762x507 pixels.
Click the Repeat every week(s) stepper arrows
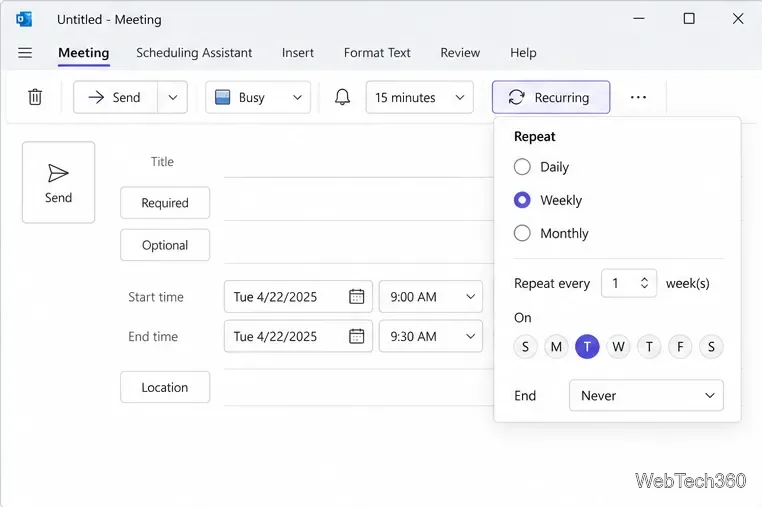[x=644, y=283]
